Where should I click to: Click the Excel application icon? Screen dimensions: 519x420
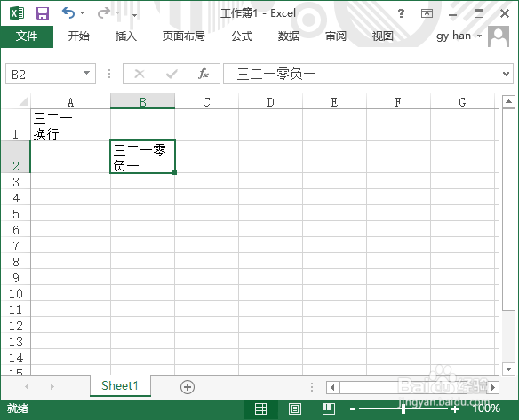(17, 13)
